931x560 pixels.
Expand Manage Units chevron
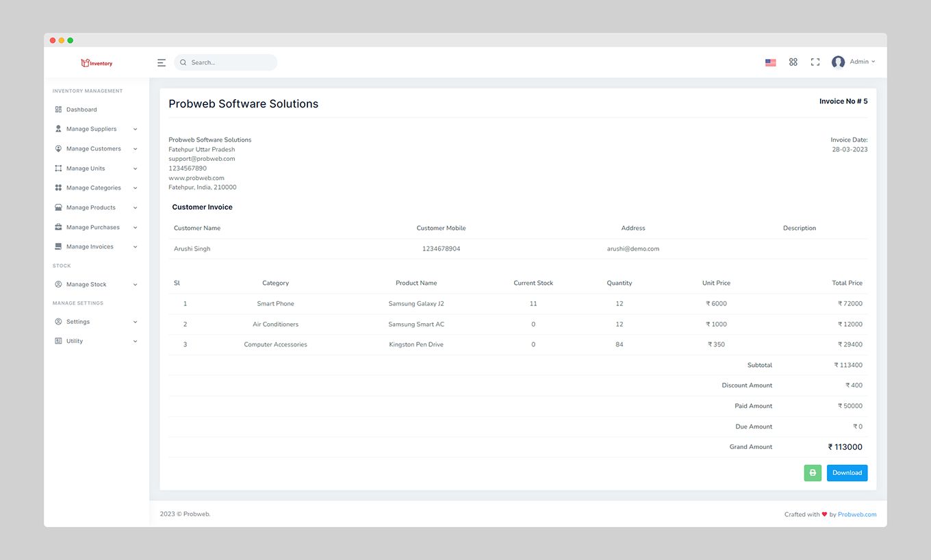(x=135, y=168)
